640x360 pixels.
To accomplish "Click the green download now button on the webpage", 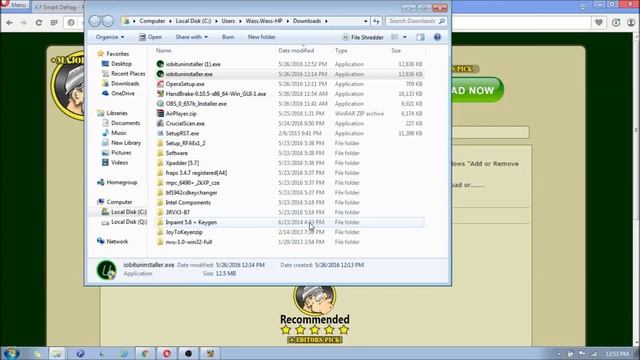I will click(478, 90).
